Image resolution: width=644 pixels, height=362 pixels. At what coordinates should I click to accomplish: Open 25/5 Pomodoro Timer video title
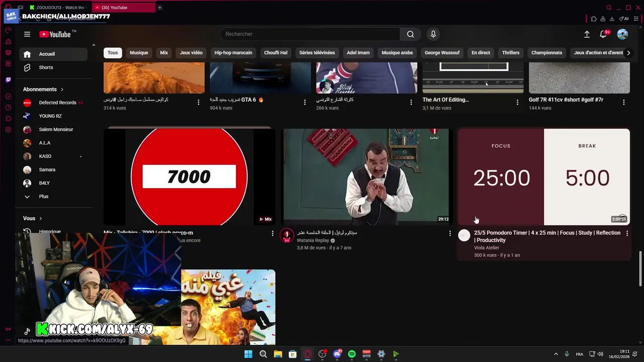pyautogui.click(x=547, y=236)
